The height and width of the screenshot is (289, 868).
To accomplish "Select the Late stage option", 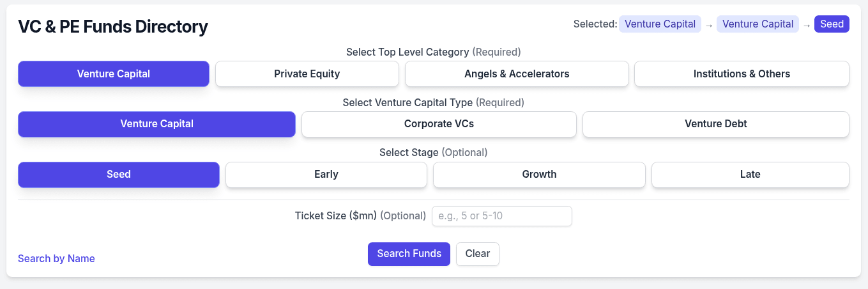I will click(750, 175).
